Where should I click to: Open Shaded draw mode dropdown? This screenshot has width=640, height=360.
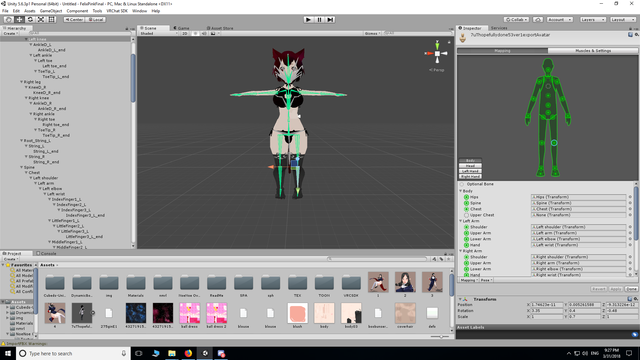pos(158,33)
